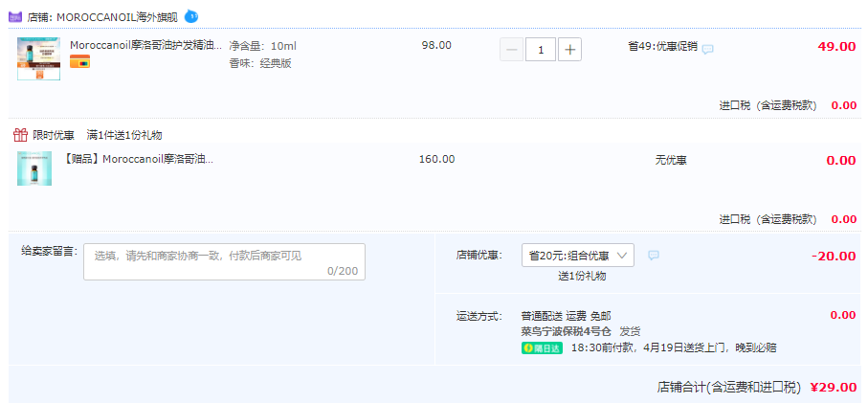
Task: Click the 店铺优惠: label
Action: (x=479, y=256)
